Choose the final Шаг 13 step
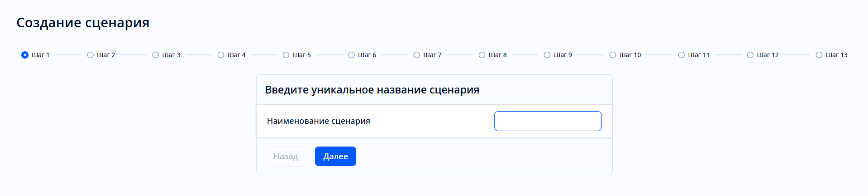This screenshot has height=196, width=868. (819, 55)
